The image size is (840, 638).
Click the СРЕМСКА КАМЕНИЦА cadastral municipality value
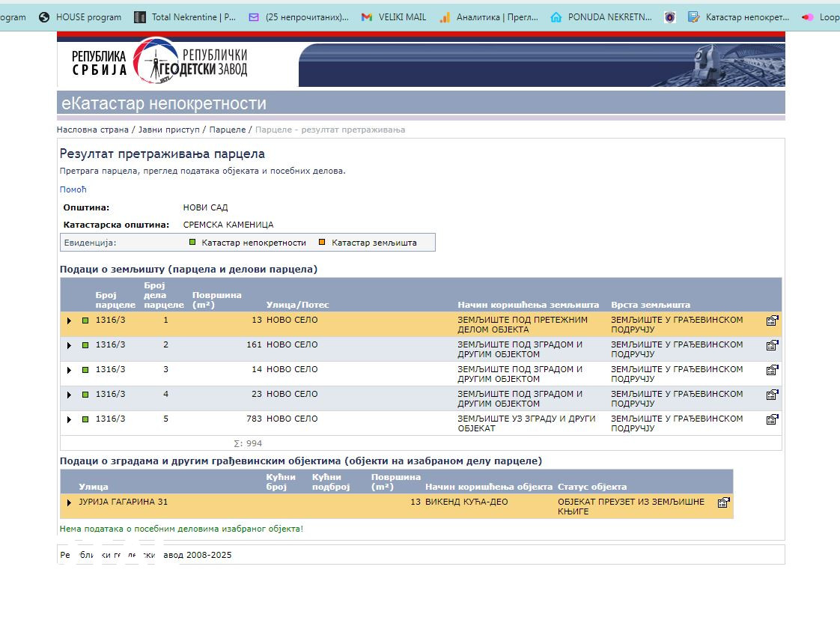click(x=228, y=225)
